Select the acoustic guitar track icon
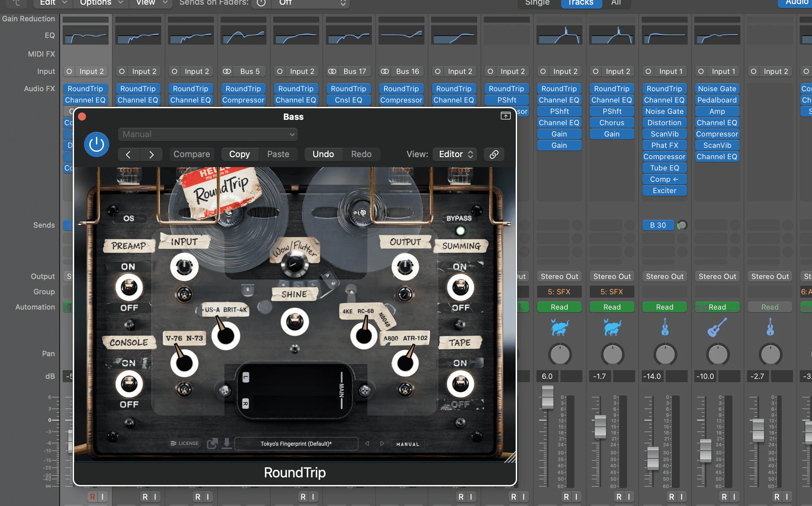The height and width of the screenshot is (506, 812). coord(717,327)
